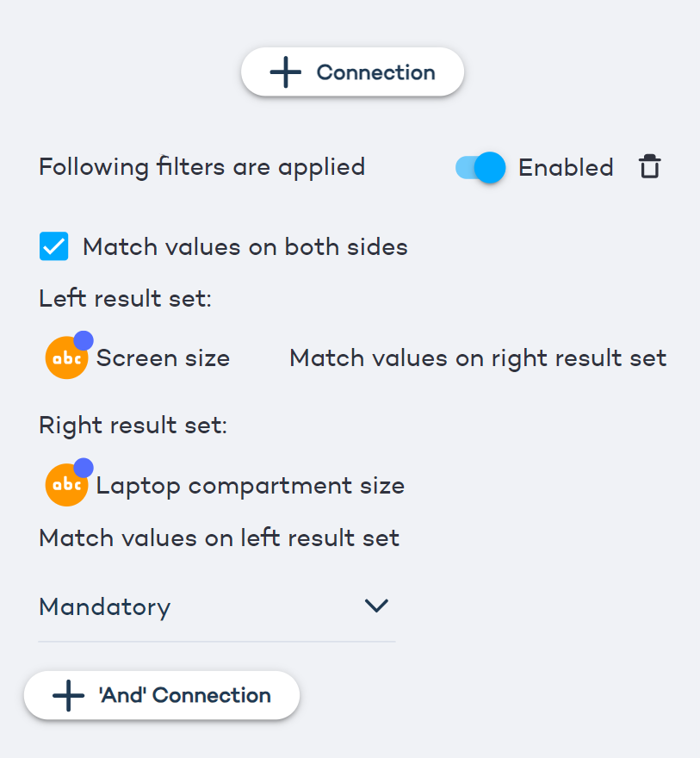Viewport: 700px width, 758px height.
Task: Click the orange abc icon beside Screen size
Action: click(x=66, y=359)
